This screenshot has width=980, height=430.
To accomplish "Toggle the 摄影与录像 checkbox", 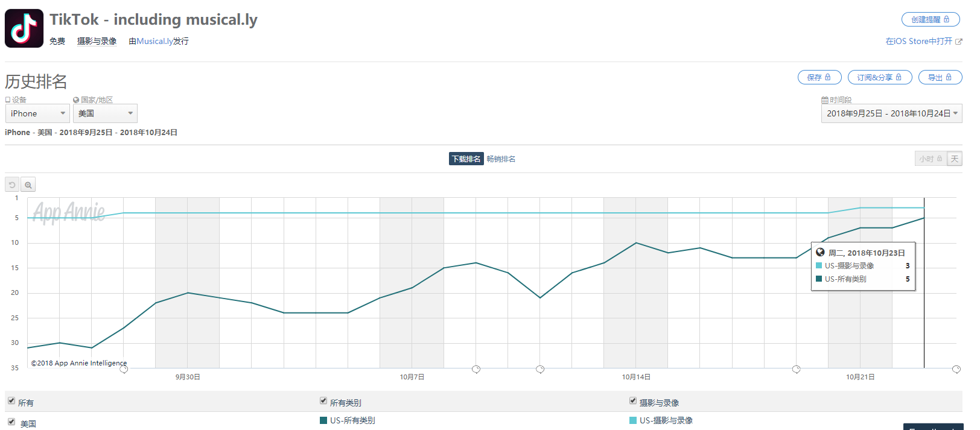I will [x=633, y=401].
